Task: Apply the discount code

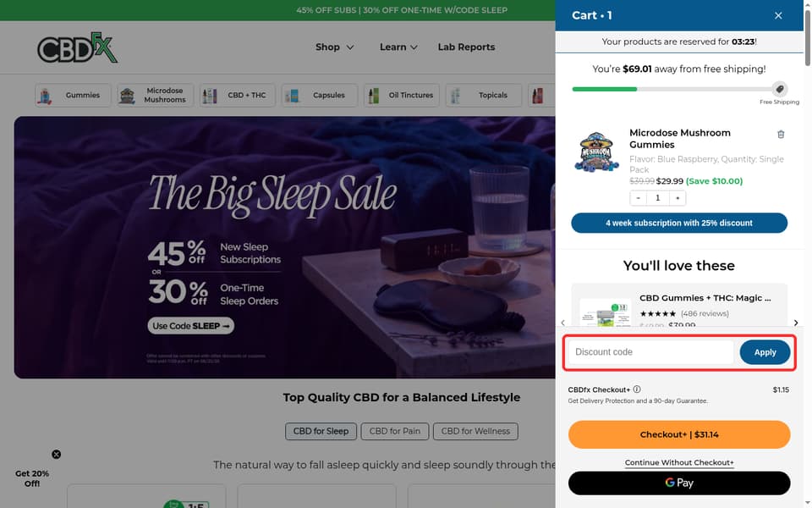Action: point(765,352)
